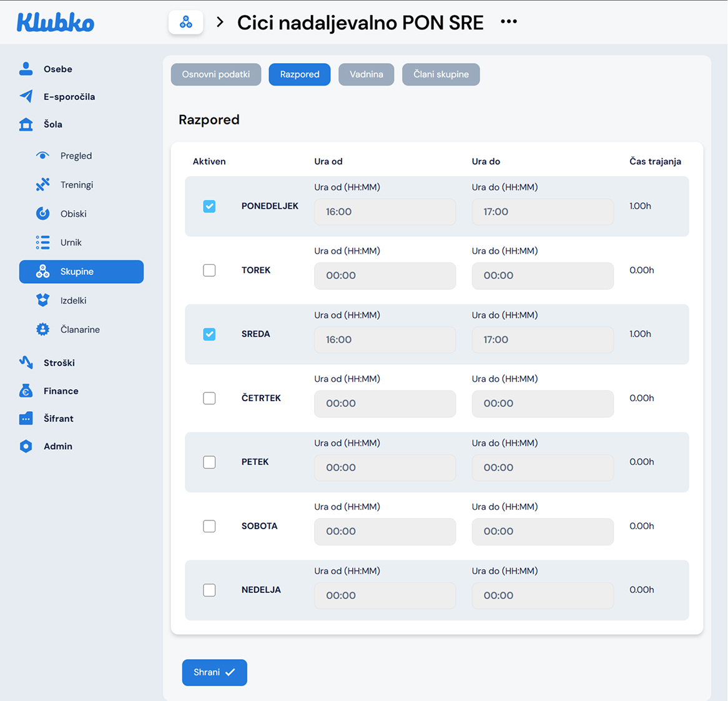The width and height of the screenshot is (728, 701).
Task: Open Urnik list icon
Action: [x=42, y=242]
